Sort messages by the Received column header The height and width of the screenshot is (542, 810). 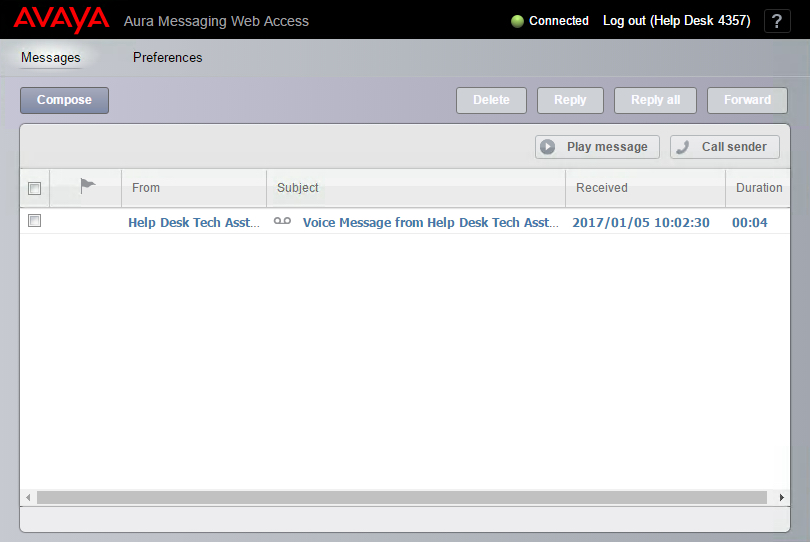(602, 188)
